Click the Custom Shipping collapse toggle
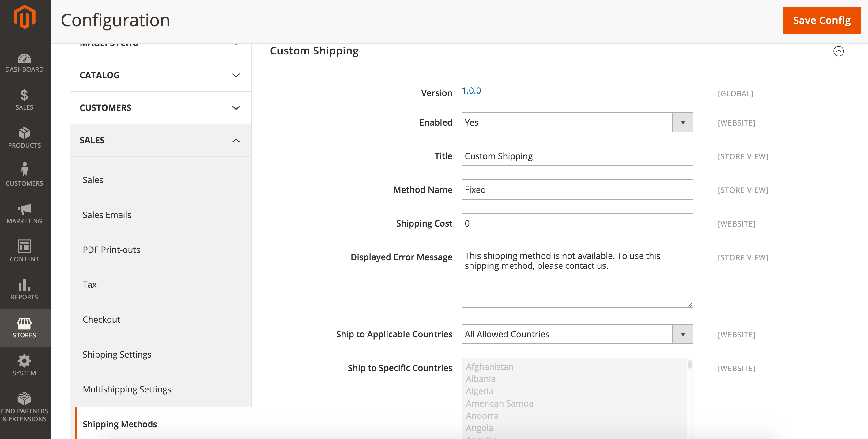This screenshot has height=439, width=868. (x=838, y=51)
